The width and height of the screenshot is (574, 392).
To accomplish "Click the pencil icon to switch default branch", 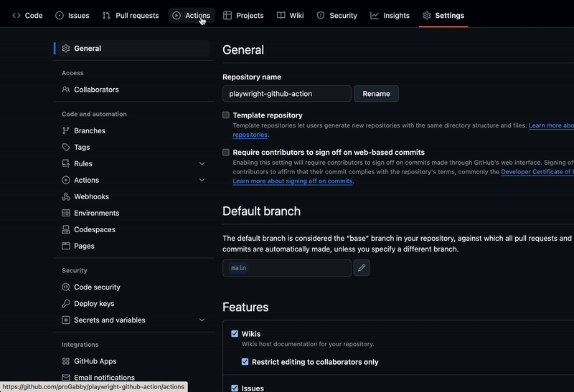I will 362,268.
